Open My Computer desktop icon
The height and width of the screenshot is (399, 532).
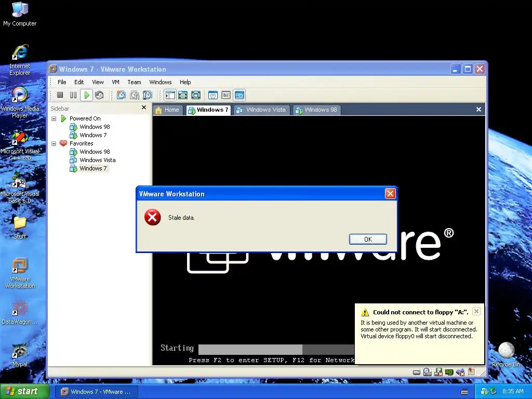point(20,14)
